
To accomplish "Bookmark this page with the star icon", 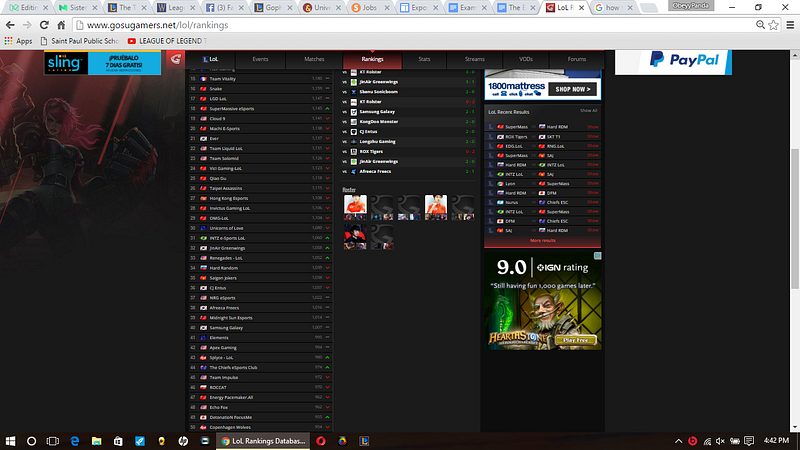I will click(773, 25).
